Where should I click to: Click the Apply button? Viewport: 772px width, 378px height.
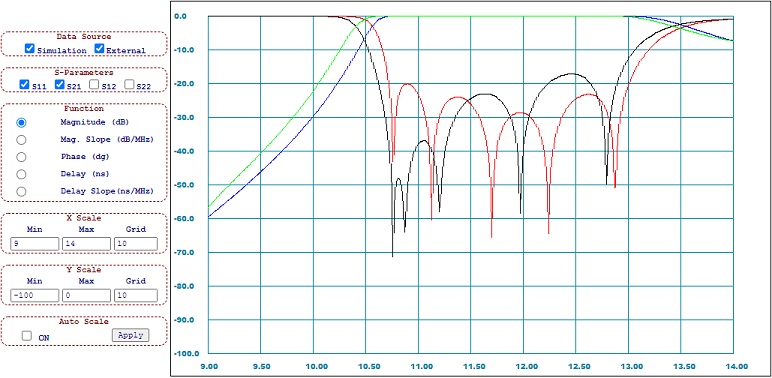[x=130, y=335]
